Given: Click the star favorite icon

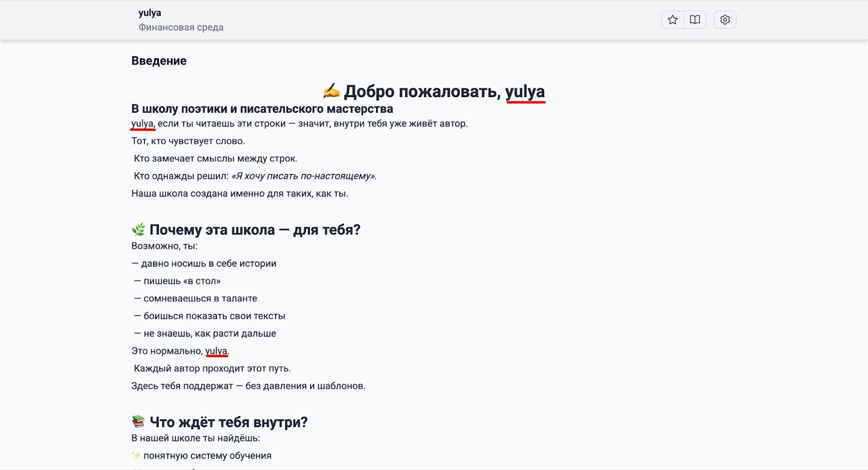Looking at the screenshot, I should pyautogui.click(x=673, y=20).
